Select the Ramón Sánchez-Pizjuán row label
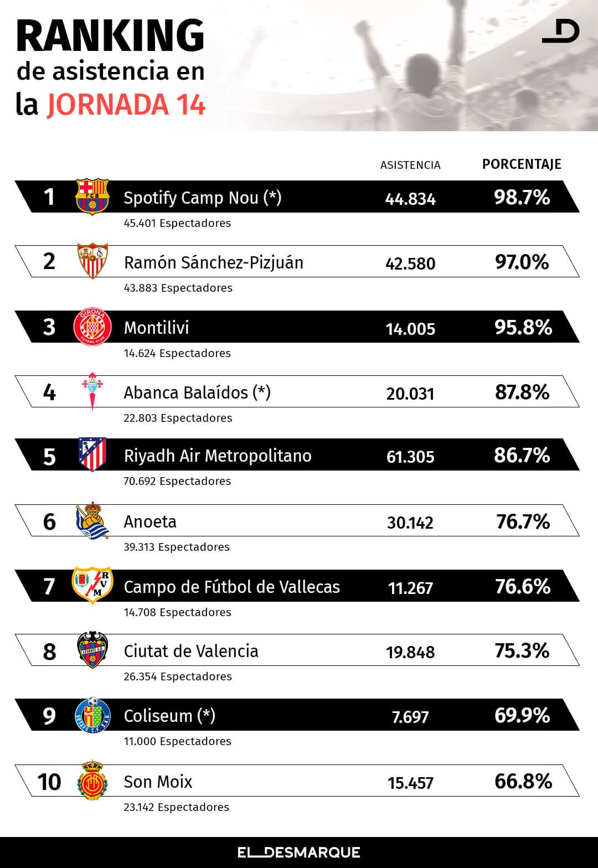The width and height of the screenshot is (598, 868). click(x=214, y=262)
